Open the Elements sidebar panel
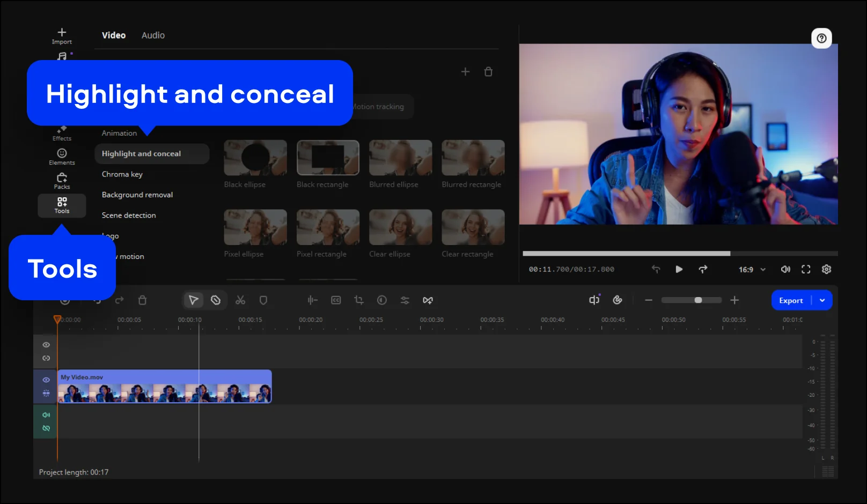The width and height of the screenshot is (867, 504). coord(62,157)
